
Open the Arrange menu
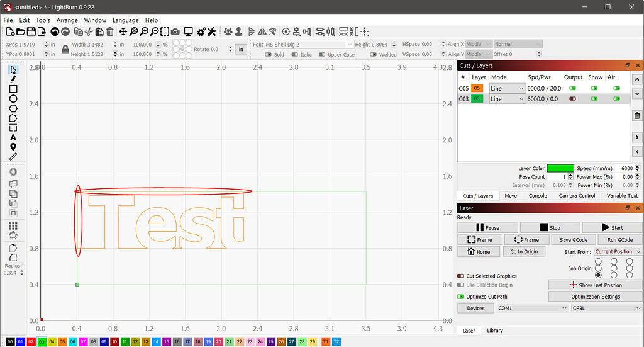[x=67, y=20]
